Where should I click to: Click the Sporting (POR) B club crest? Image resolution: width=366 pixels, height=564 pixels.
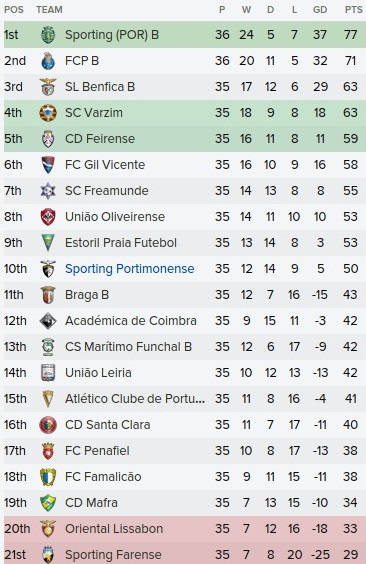pyautogui.click(x=48, y=35)
